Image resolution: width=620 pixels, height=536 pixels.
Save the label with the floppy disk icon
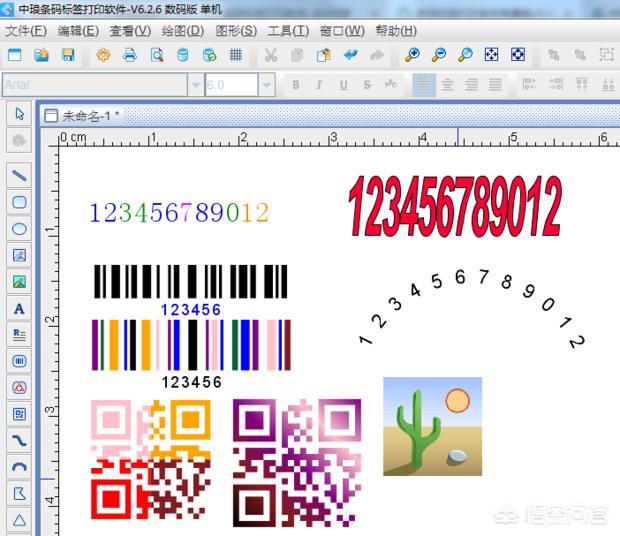point(68,55)
